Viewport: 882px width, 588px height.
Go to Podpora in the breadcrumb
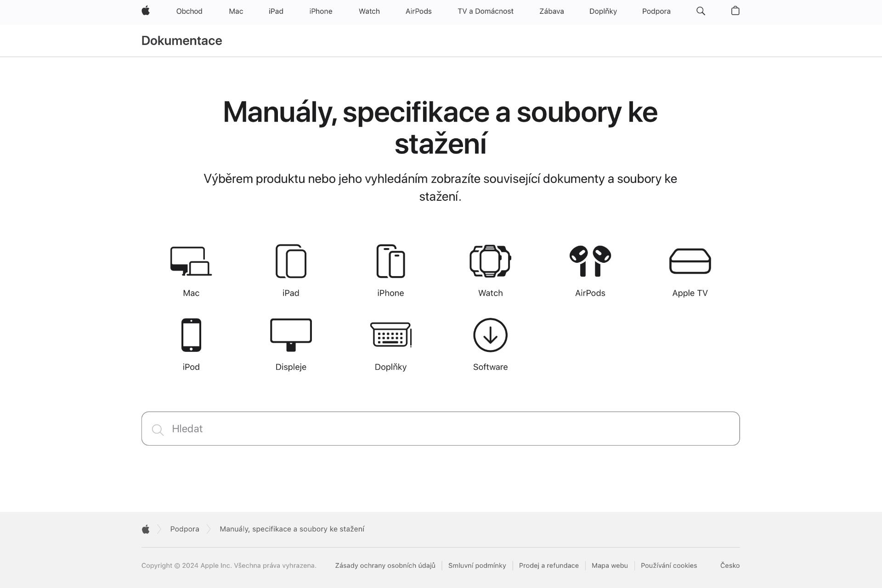pyautogui.click(x=185, y=529)
